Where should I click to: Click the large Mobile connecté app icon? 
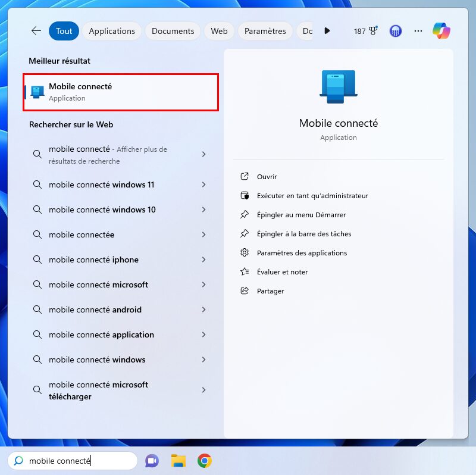pyautogui.click(x=338, y=87)
